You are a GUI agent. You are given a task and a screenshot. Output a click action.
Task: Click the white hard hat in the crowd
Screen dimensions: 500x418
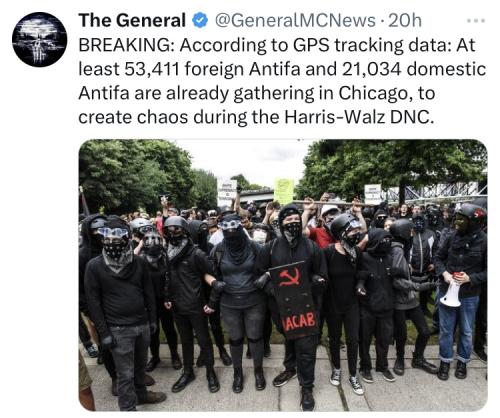[330, 210]
